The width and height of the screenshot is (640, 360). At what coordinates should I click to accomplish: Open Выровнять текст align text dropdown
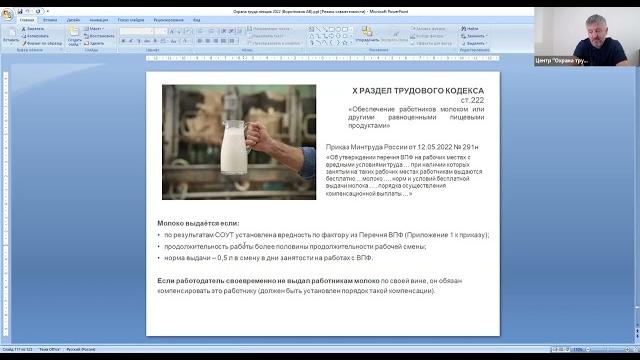(x=266, y=36)
